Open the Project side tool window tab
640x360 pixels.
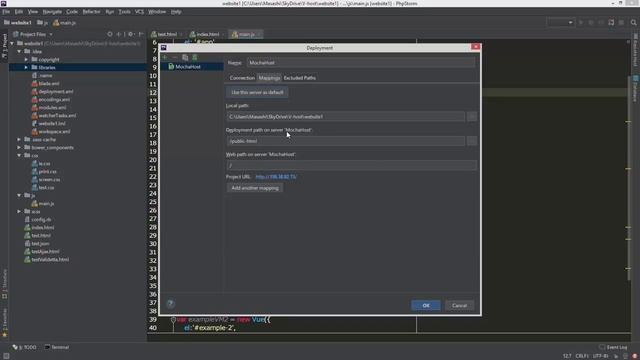[4, 46]
